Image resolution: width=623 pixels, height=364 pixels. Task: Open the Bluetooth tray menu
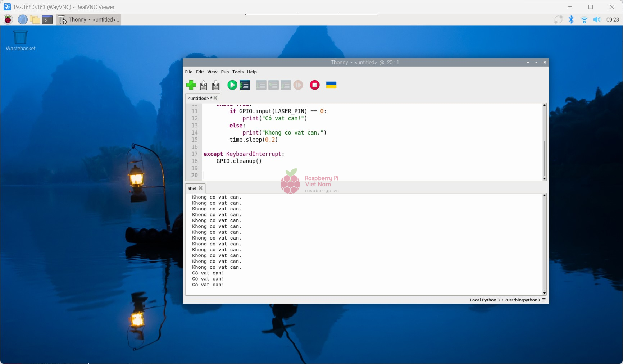coord(571,19)
